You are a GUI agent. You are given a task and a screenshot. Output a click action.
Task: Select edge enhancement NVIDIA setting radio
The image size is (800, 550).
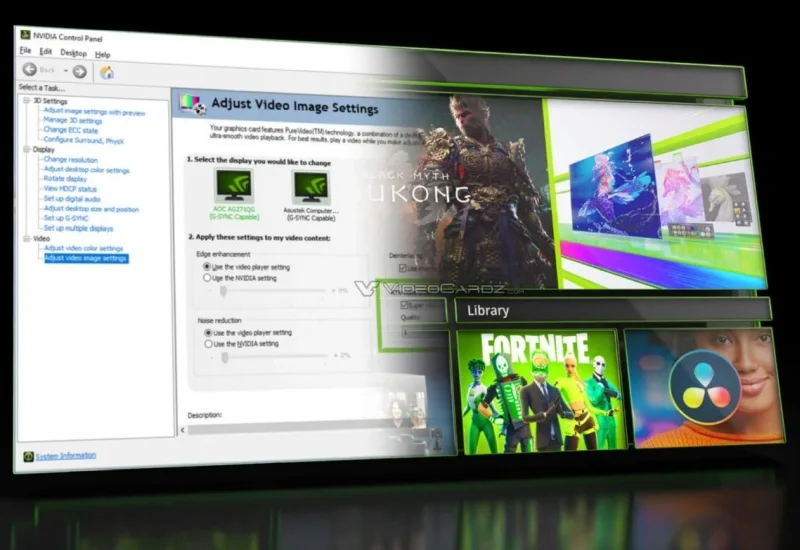click(x=207, y=278)
